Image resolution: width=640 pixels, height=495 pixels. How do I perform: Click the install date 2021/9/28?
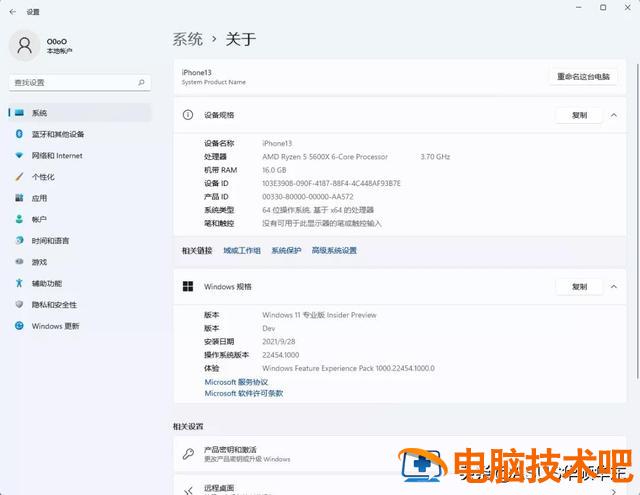click(279, 342)
